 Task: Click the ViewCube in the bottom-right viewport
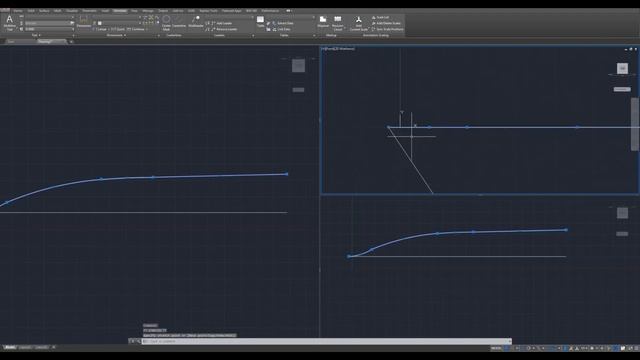pyautogui.click(x=622, y=213)
